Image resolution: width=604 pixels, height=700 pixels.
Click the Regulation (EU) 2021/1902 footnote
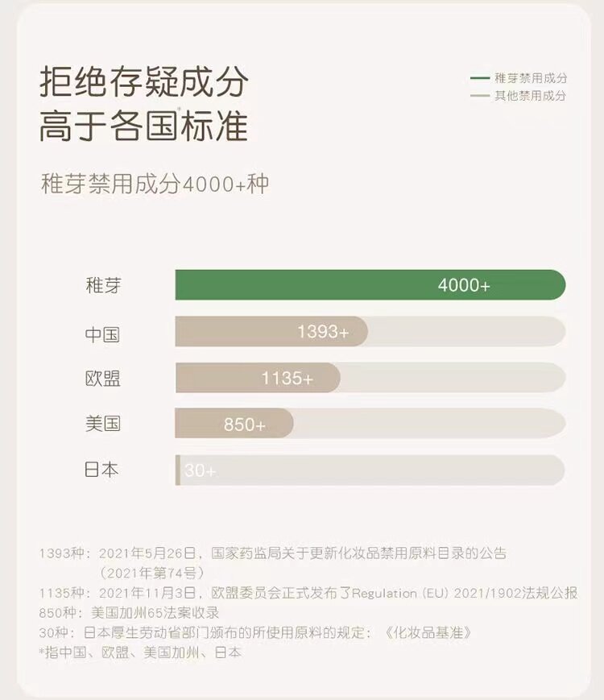point(308,593)
